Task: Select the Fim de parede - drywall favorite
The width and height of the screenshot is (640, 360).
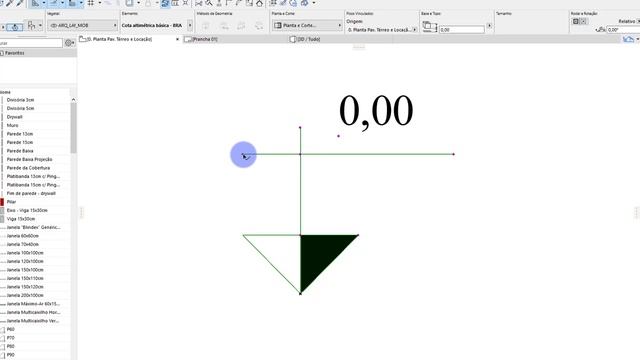Action: click(31, 193)
